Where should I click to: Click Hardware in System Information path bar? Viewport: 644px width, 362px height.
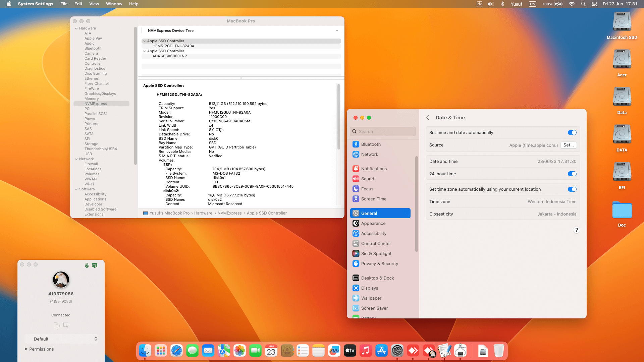(x=203, y=213)
